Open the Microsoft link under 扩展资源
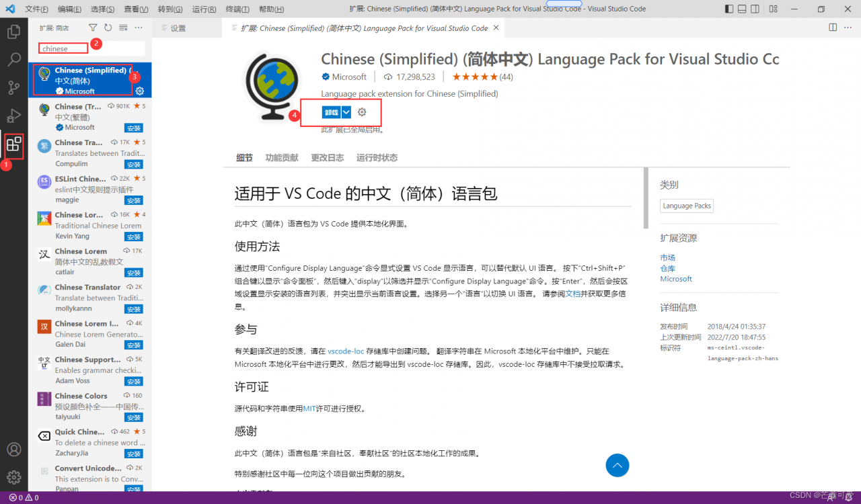 pyautogui.click(x=676, y=279)
